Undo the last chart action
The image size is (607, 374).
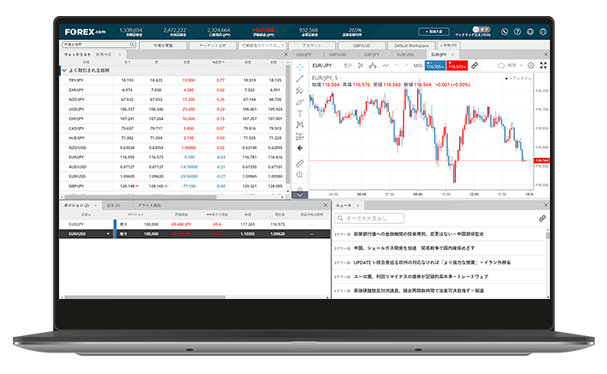click(397, 66)
